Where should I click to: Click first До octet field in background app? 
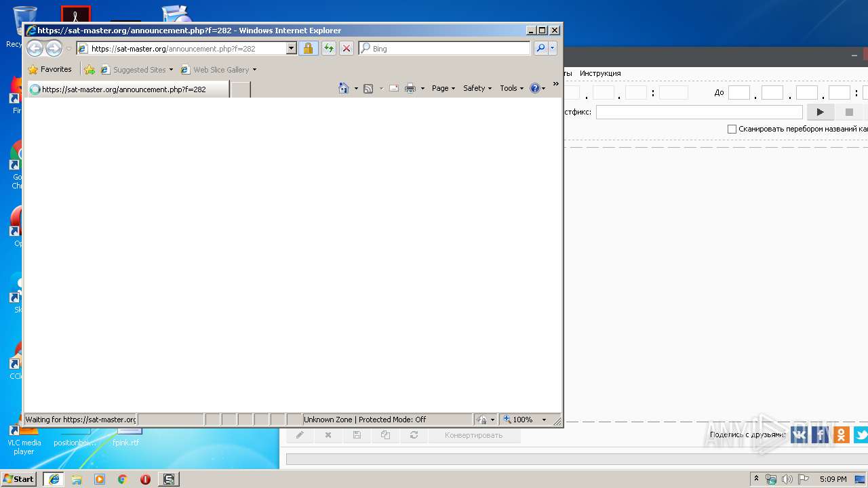(x=739, y=93)
